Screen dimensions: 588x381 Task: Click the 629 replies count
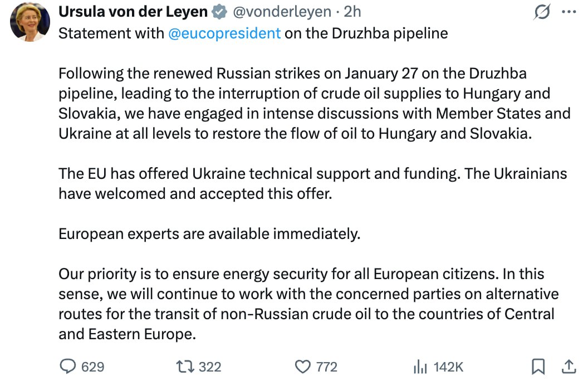click(92, 367)
